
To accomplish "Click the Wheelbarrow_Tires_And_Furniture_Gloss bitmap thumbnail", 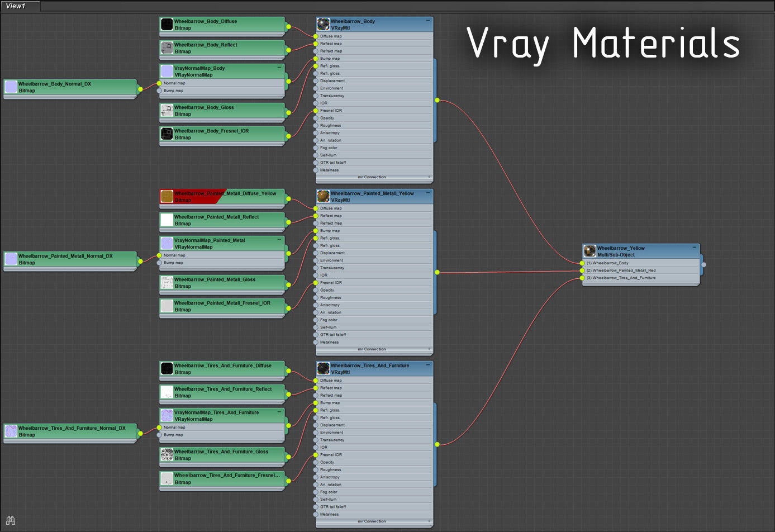I will coord(167,455).
